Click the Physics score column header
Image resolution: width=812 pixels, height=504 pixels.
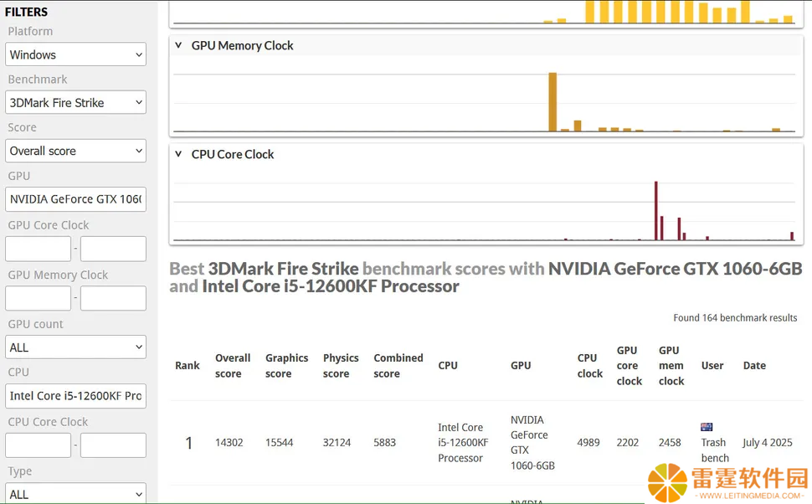tap(340, 366)
